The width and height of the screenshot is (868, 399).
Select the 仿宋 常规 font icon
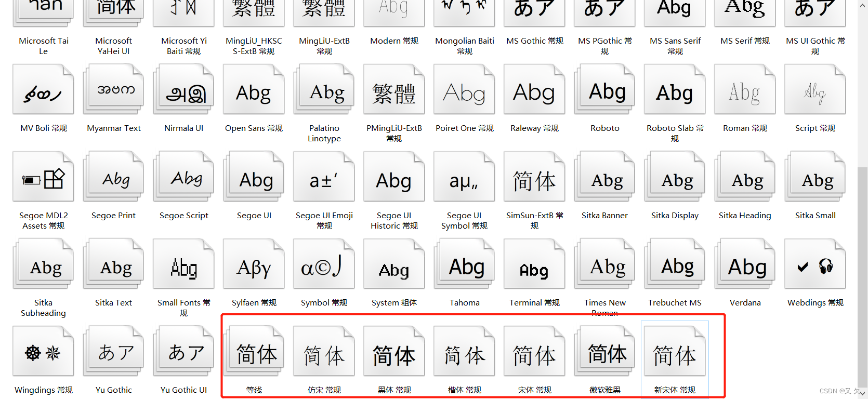pos(324,351)
